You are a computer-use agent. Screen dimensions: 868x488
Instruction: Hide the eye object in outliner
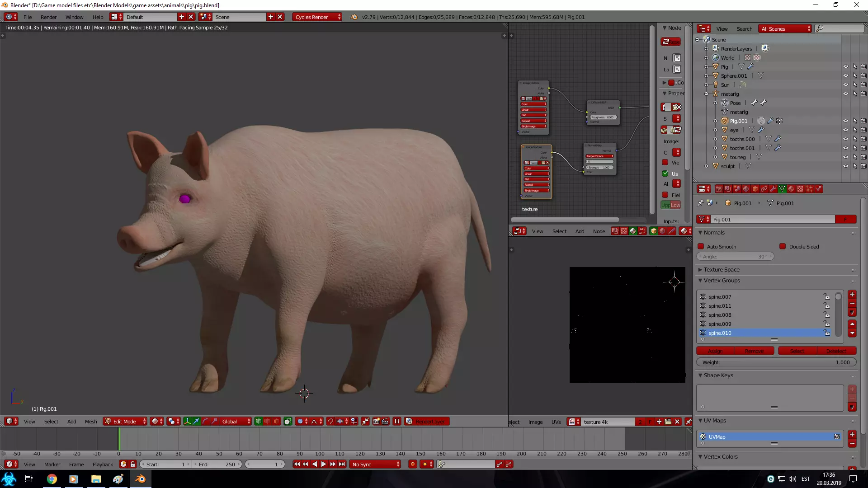pyautogui.click(x=845, y=130)
